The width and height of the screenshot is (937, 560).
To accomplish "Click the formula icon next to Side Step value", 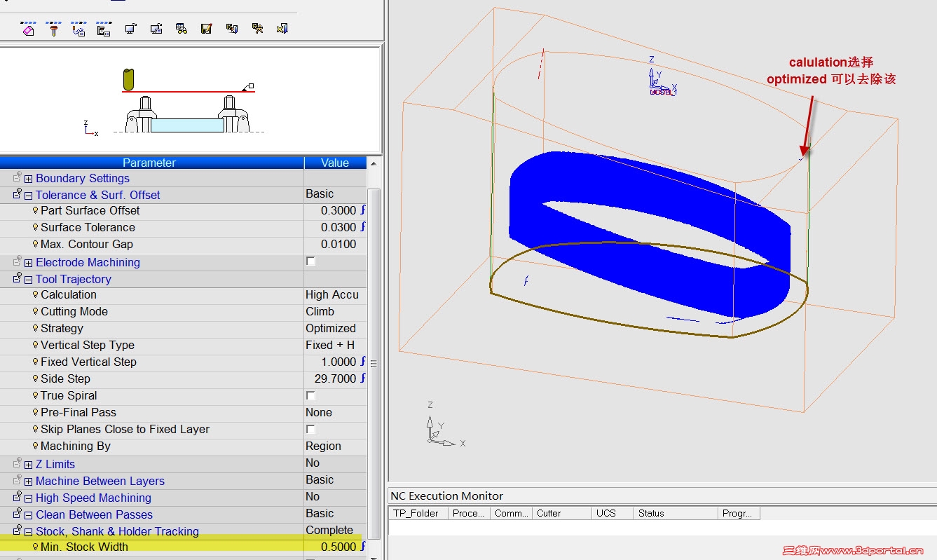I will click(x=363, y=378).
